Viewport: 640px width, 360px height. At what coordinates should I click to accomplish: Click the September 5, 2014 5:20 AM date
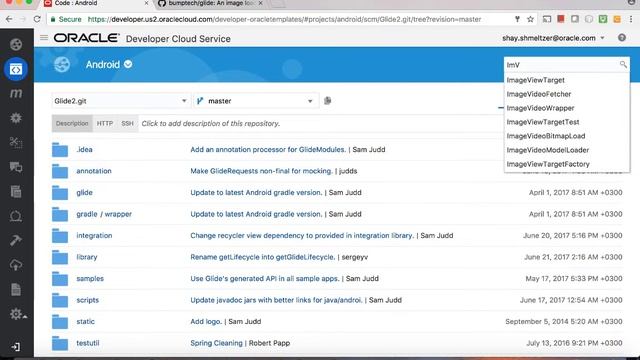point(564,322)
